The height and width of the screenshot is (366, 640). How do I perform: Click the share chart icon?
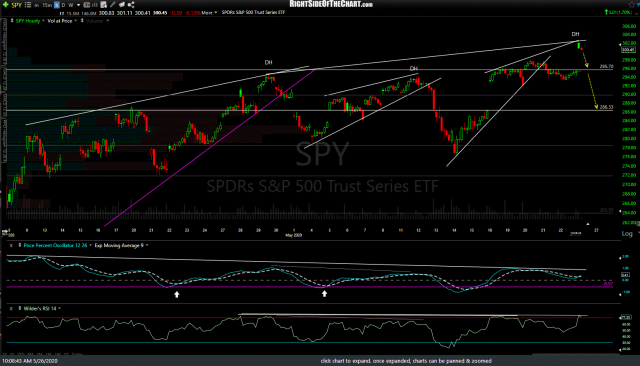131,5
